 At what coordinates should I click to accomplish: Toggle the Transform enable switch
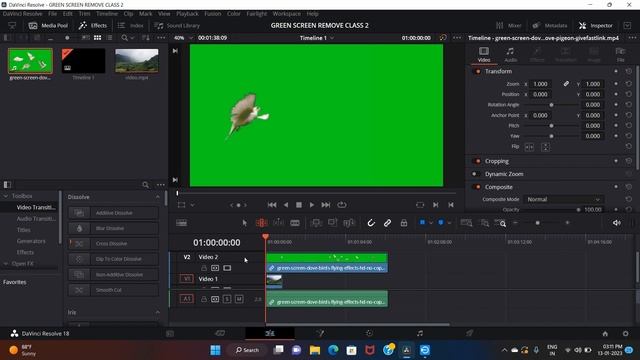(x=477, y=71)
